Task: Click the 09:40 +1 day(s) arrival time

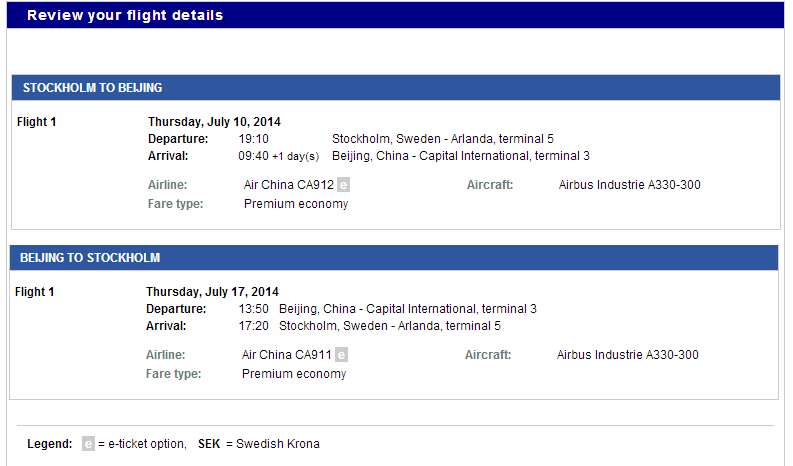Action: click(x=278, y=156)
